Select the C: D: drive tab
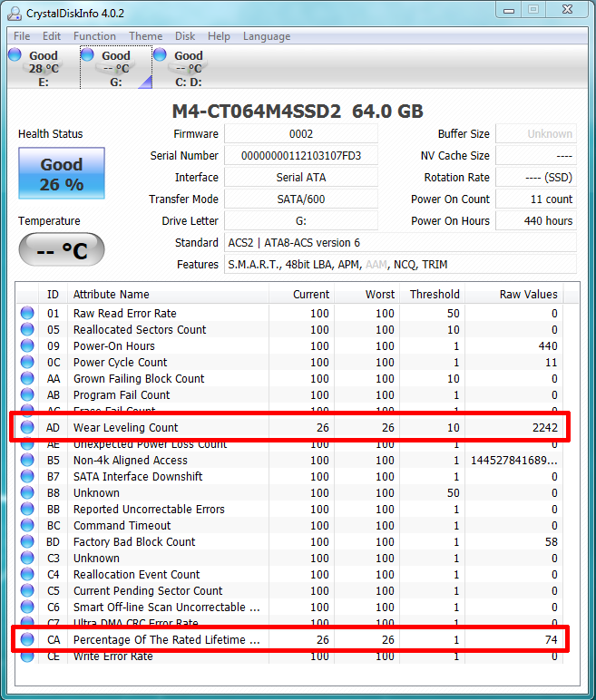 (x=188, y=68)
